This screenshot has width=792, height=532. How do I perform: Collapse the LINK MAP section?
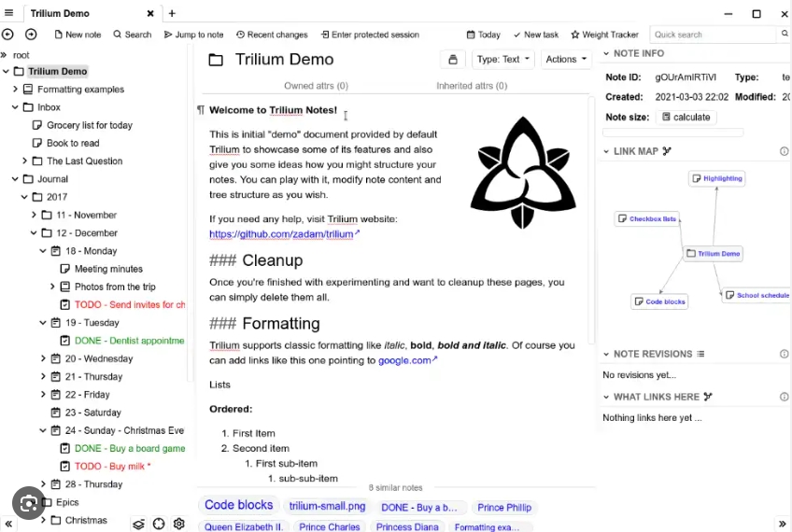606,151
